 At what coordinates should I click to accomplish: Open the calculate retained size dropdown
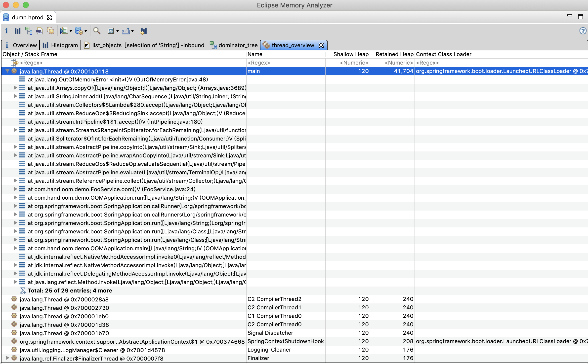pyautogui.click(x=118, y=31)
